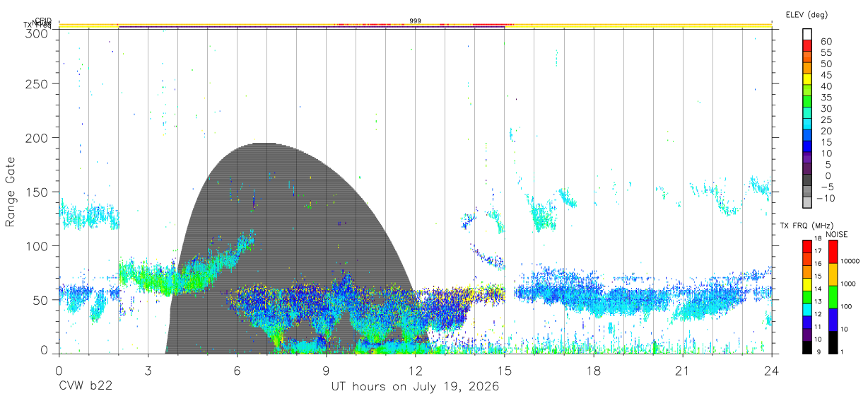
Task: Click the blue swatch in NOISE legend
Action: click(833, 320)
